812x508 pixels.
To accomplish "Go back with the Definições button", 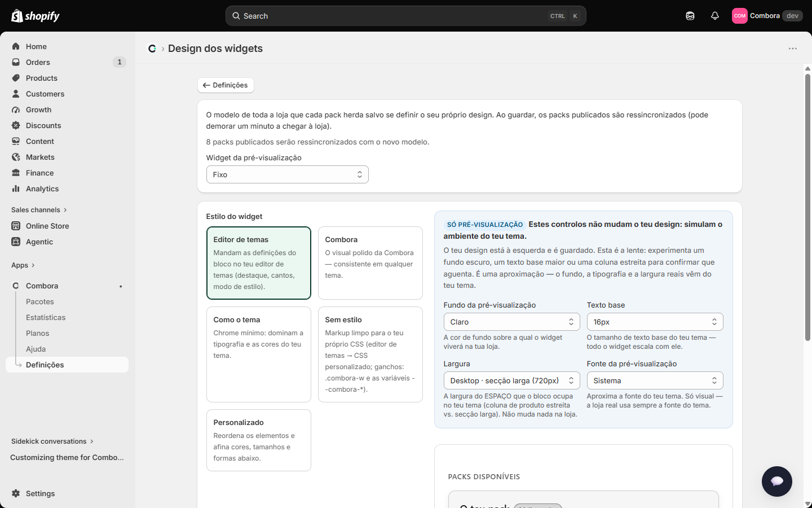I will pyautogui.click(x=226, y=85).
